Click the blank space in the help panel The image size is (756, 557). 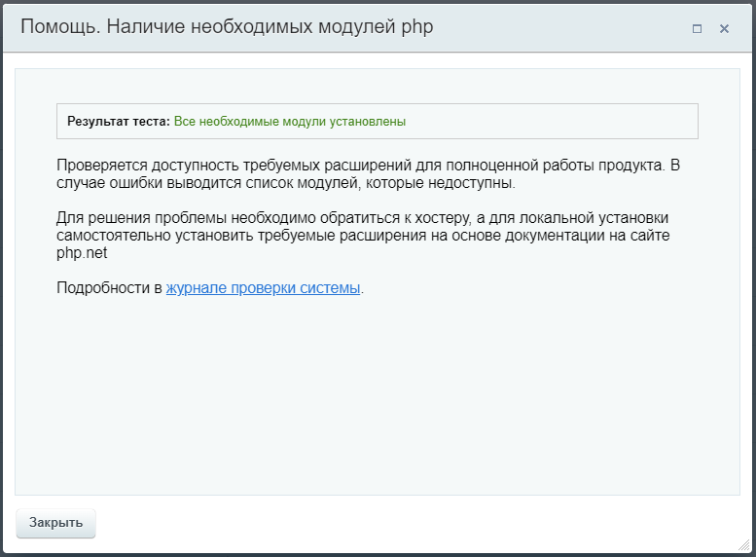(378, 395)
